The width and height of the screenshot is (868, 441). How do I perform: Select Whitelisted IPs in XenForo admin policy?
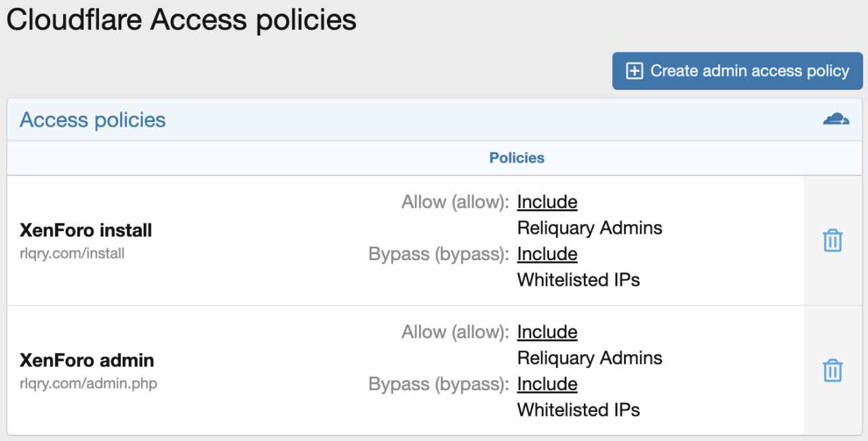pyautogui.click(x=578, y=410)
